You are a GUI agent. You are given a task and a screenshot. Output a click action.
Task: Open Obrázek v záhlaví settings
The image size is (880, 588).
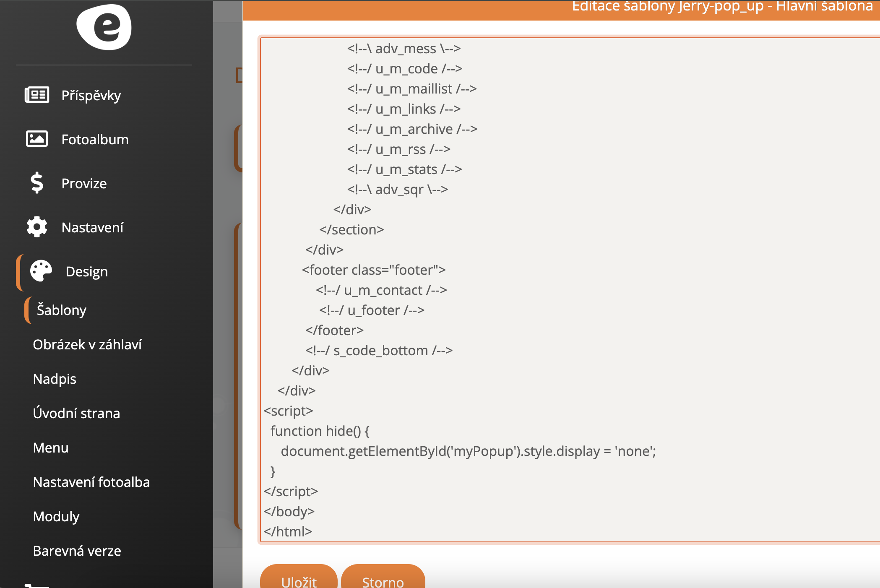pyautogui.click(x=87, y=344)
